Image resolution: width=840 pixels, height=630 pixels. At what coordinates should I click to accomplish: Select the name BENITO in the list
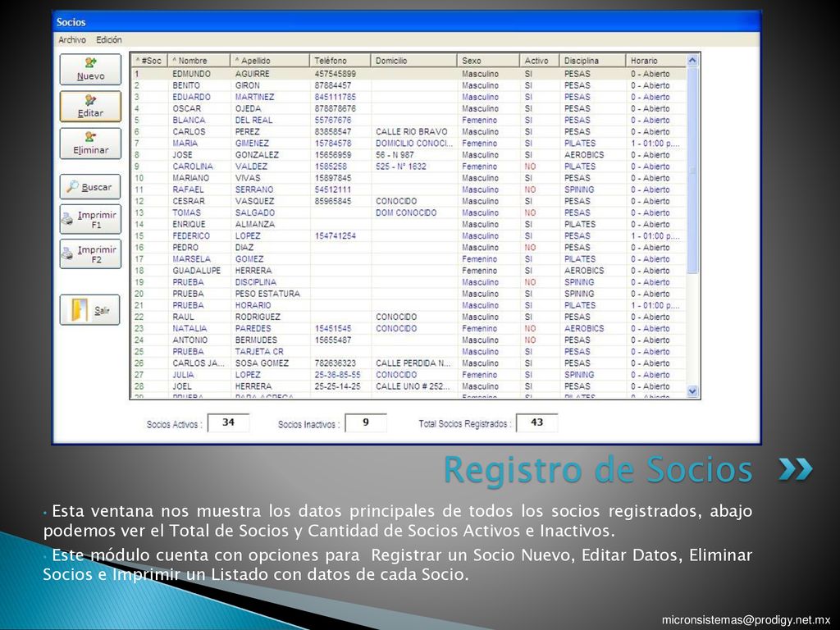[186, 85]
